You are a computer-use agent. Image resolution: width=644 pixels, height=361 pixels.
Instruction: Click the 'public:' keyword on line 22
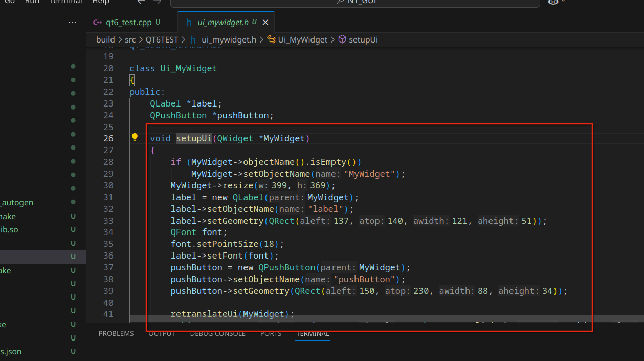147,92
